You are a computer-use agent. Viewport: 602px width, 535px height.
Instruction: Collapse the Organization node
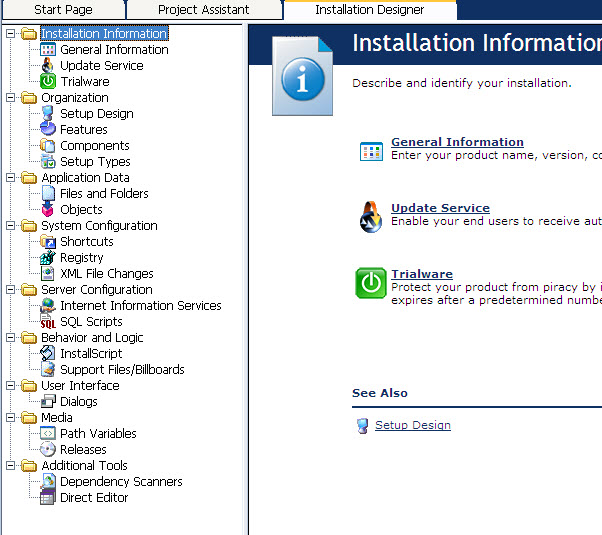point(11,98)
